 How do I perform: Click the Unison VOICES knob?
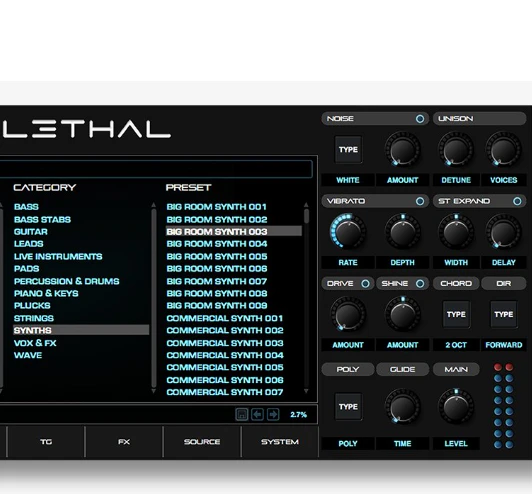504,149
